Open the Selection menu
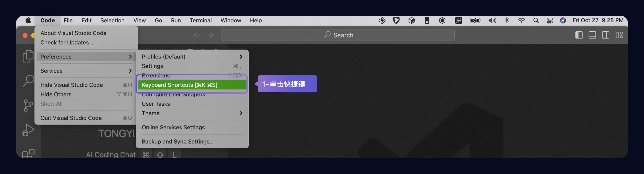 pyautogui.click(x=112, y=20)
